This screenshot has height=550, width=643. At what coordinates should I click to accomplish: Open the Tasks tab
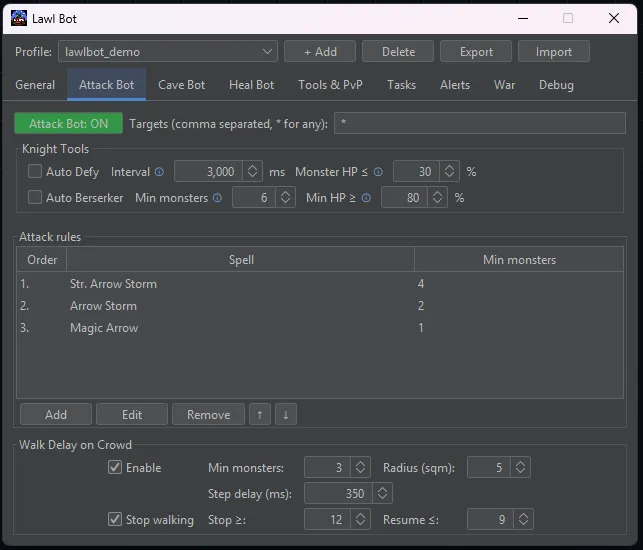[401, 85]
